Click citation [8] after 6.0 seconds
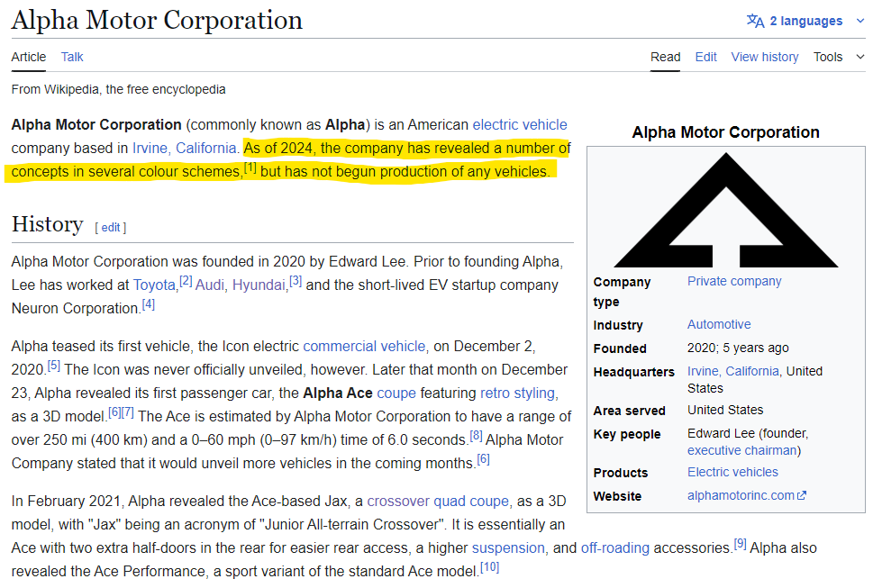 (x=476, y=436)
